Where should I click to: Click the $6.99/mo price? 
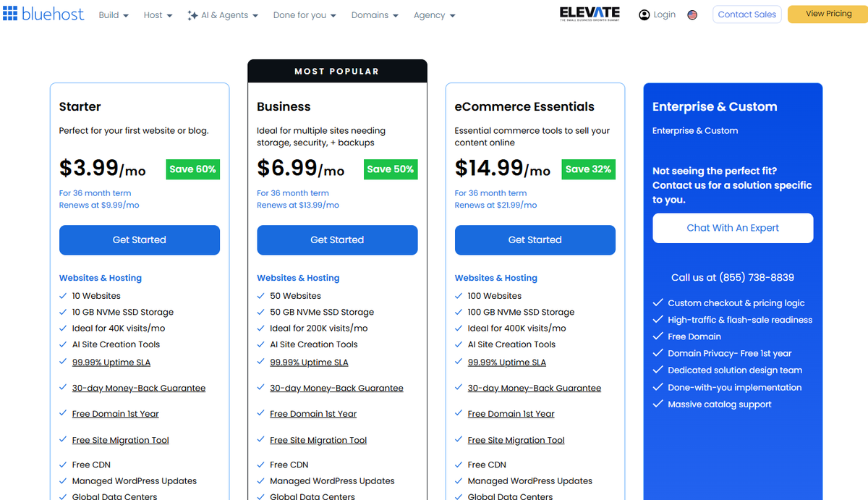[301, 168]
